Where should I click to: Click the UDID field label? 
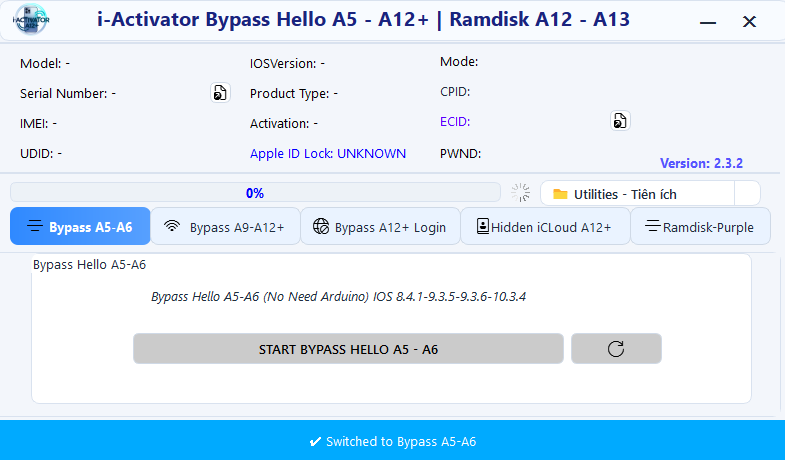[41, 154]
